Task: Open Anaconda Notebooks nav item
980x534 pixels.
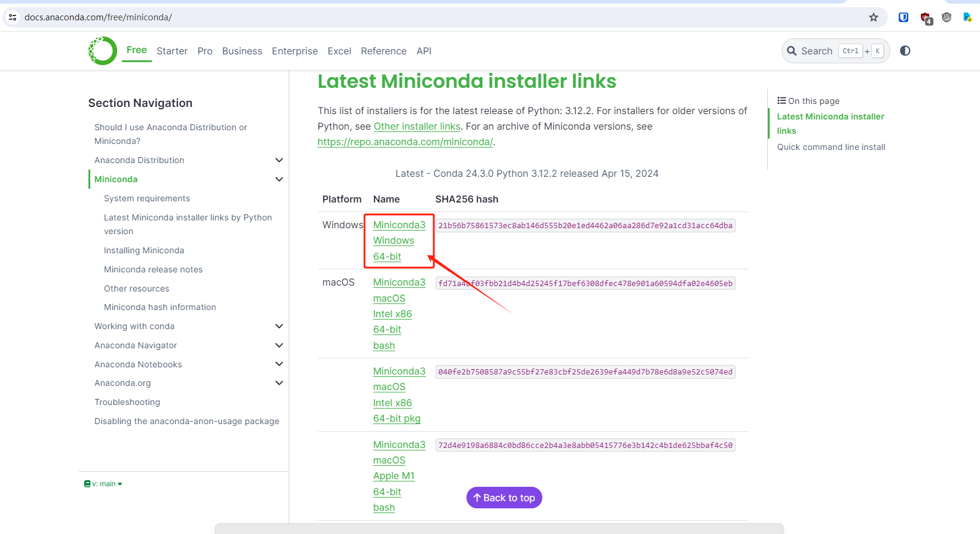Action: [x=138, y=364]
